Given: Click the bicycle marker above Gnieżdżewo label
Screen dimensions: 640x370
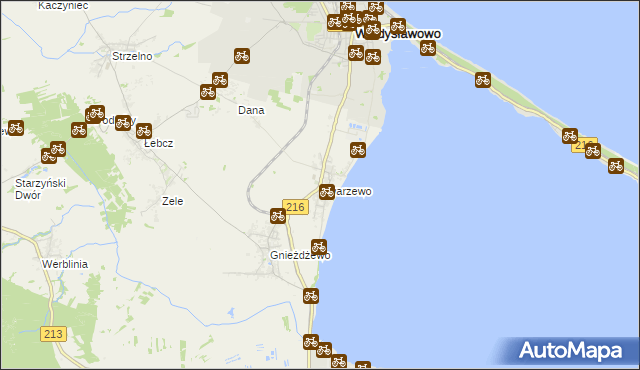Looking at the screenshot, I should 319,247.
